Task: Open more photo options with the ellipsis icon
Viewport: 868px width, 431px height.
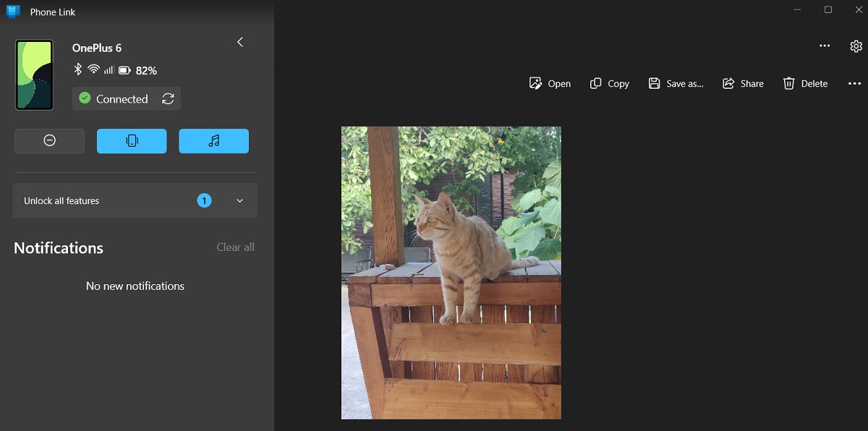Action: [855, 83]
